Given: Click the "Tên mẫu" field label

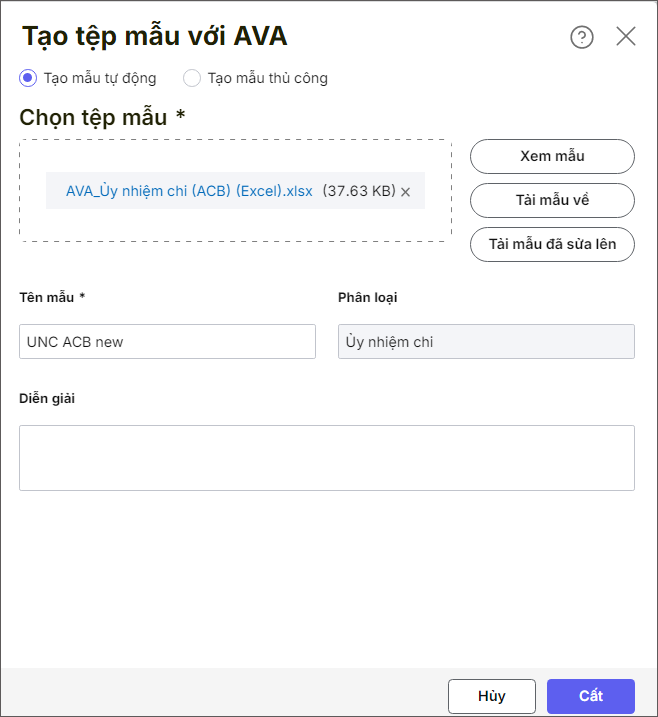Looking at the screenshot, I should click(52, 297).
